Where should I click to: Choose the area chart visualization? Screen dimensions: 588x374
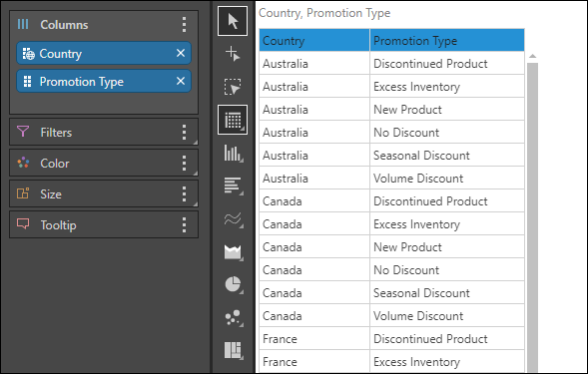coord(233,252)
